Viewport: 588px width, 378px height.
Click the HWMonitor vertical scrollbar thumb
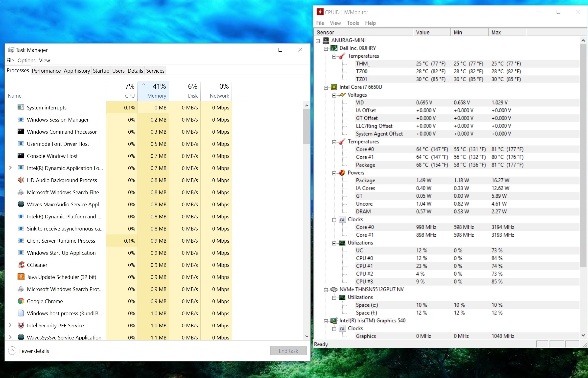pyautogui.click(x=583, y=156)
